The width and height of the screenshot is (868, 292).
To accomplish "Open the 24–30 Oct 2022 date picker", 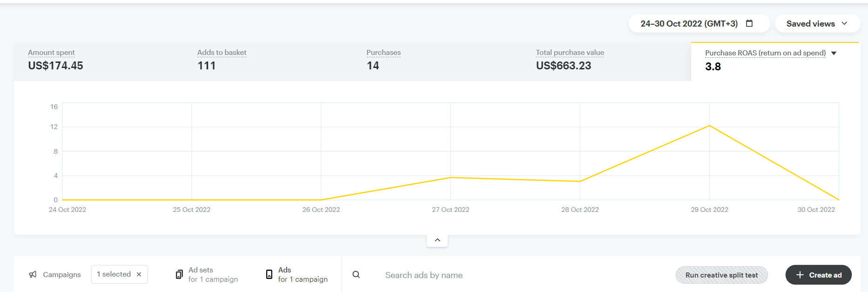I will pos(689,24).
